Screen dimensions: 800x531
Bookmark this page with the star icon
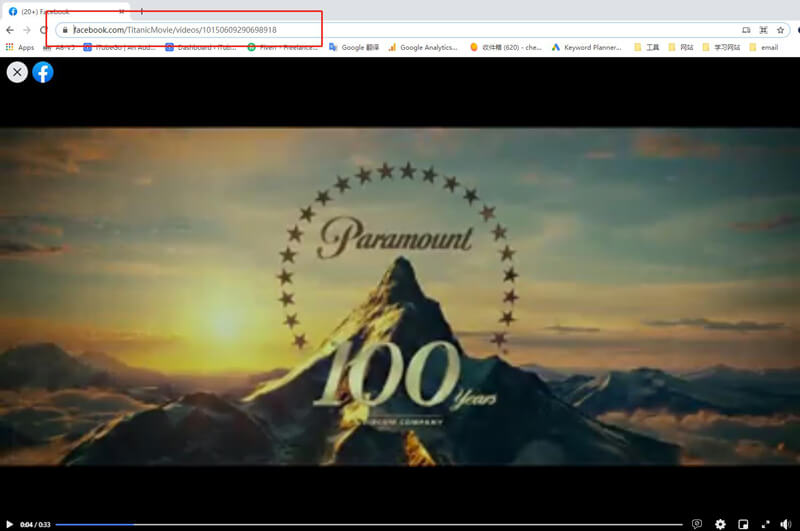click(x=780, y=30)
